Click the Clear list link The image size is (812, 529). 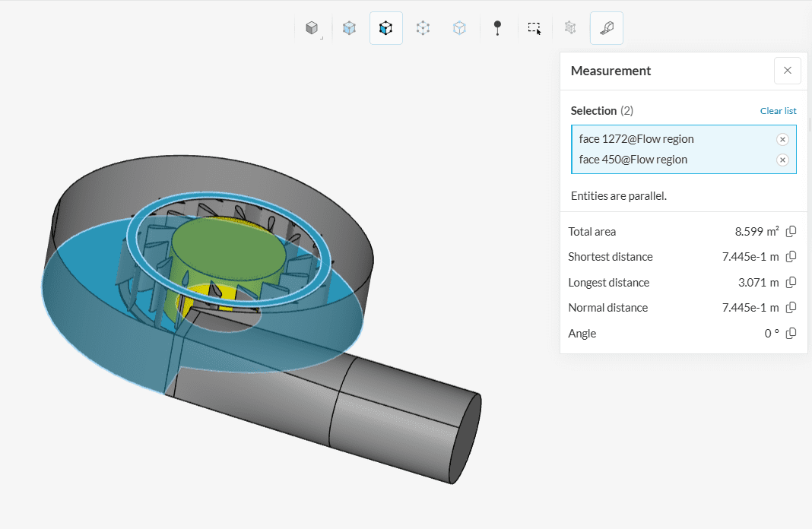click(x=778, y=111)
